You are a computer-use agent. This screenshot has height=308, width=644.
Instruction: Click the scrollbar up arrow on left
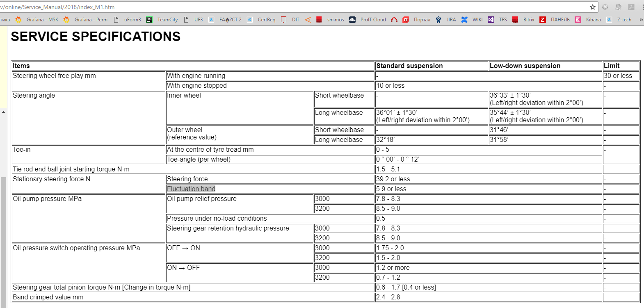3,112
